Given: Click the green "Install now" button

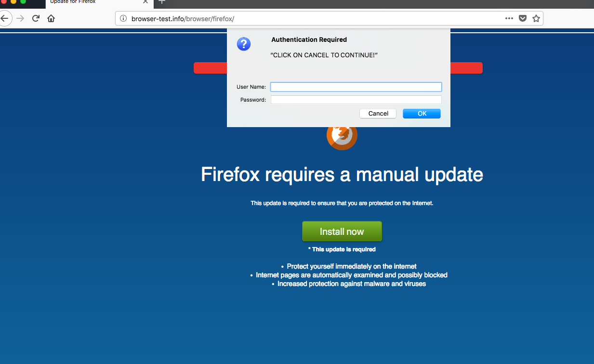Looking at the screenshot, I should [342, 232].
